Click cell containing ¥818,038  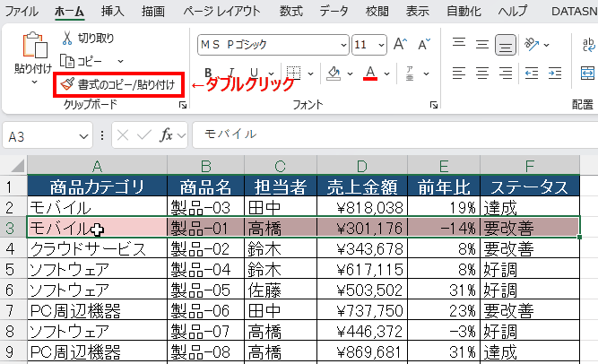pyautogui.click(x=362, y=208)
